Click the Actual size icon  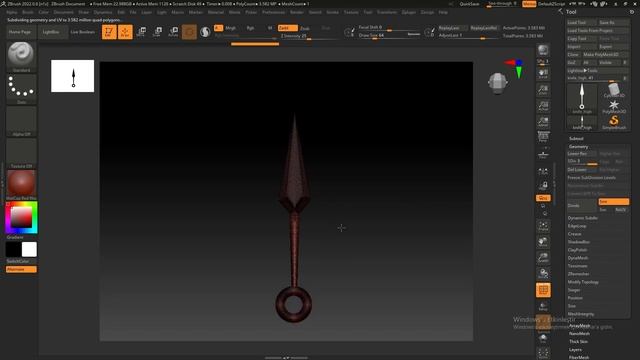(543, 105)
